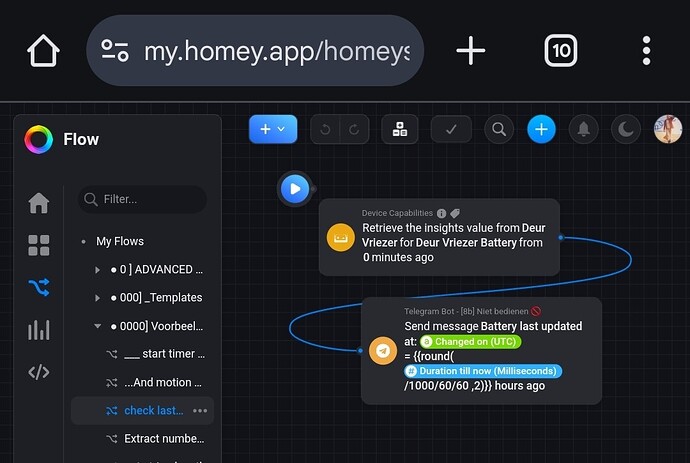Viewport: 690px width, 463px height.
Task: Select the Telegram Bot send message card
Action: [481, 351]
